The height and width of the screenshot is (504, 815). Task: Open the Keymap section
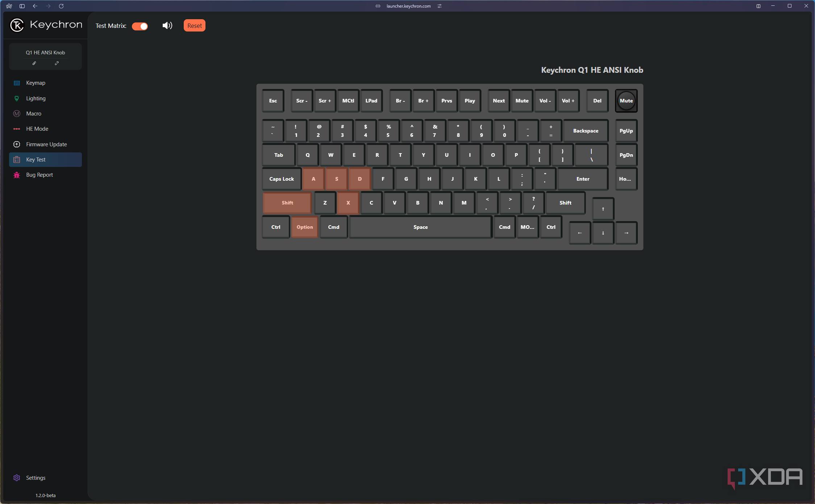(x=45, y=83)
